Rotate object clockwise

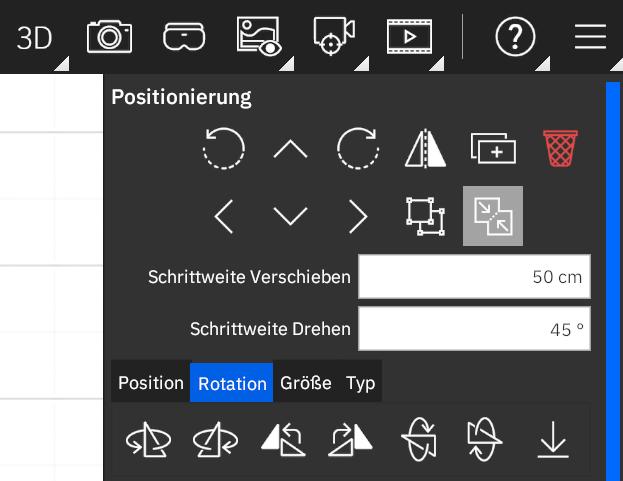358,149
